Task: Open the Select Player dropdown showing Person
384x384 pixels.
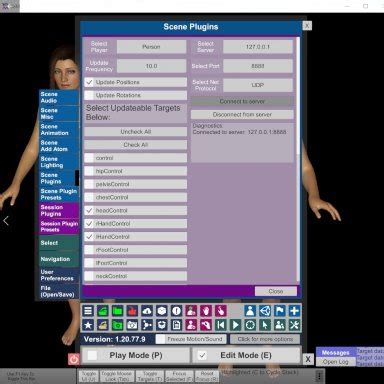Action: point(151,47)
